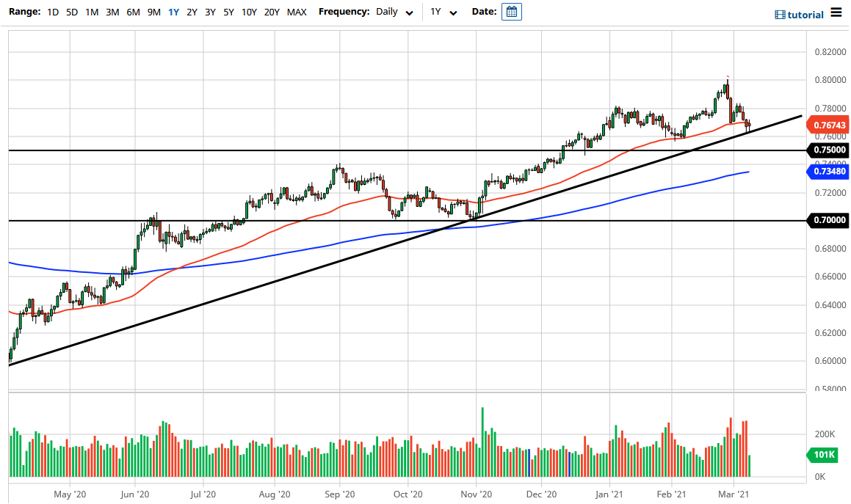Select the 1Y range tab
The height and width of the screenshot is (504, 851).
172,12
